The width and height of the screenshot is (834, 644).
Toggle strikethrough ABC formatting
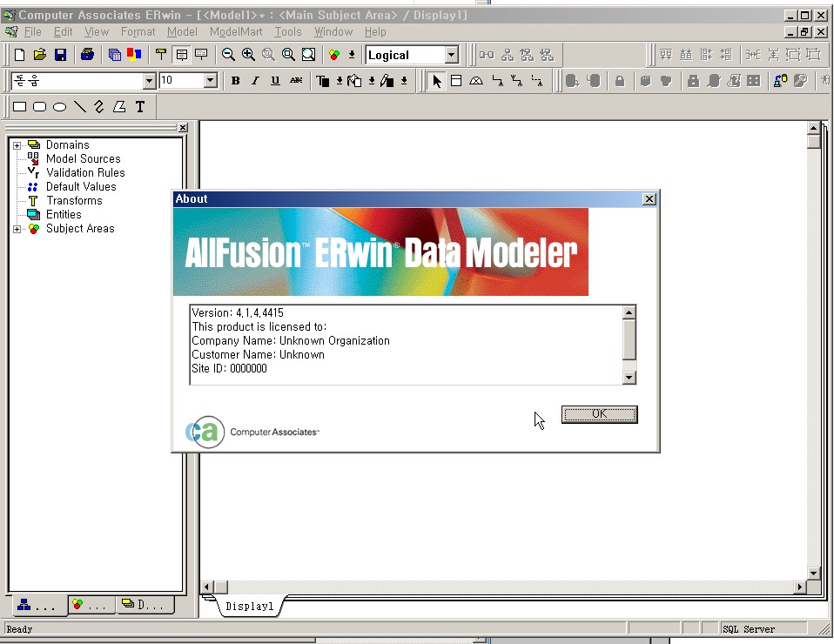click(296, 81)
